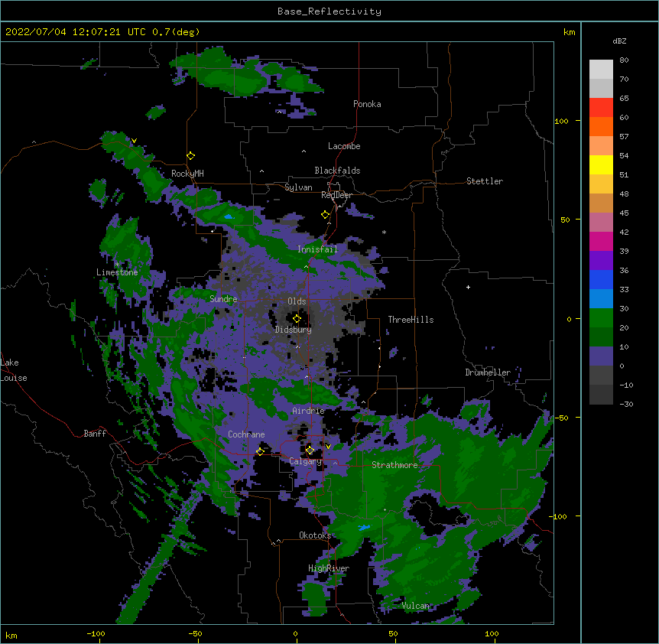Click the Airdrie city label
Image resolution: width=659 pixels, height=644 pixels.
309,411
